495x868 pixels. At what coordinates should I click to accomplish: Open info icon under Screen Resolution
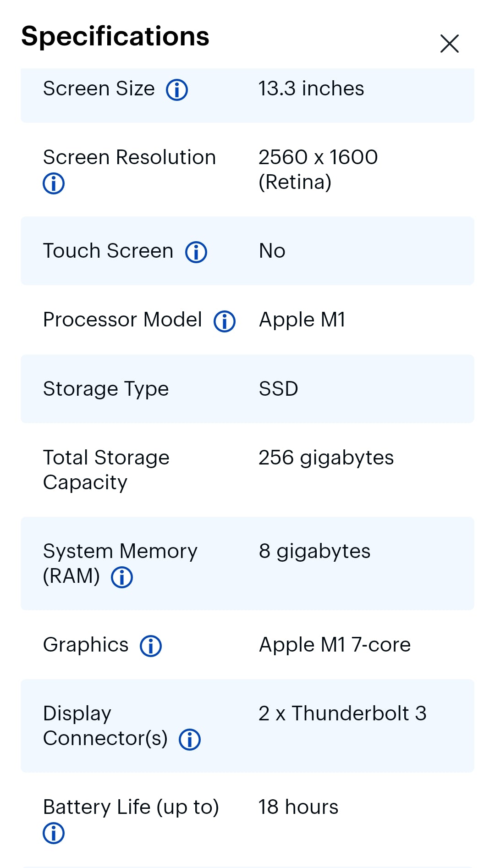tap(54, 183)
